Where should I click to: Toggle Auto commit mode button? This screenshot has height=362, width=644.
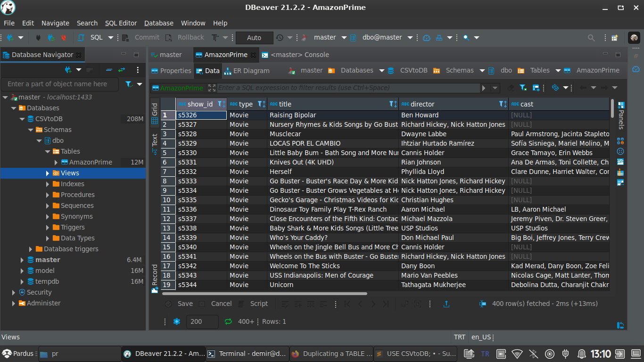(x=254, y=38)
